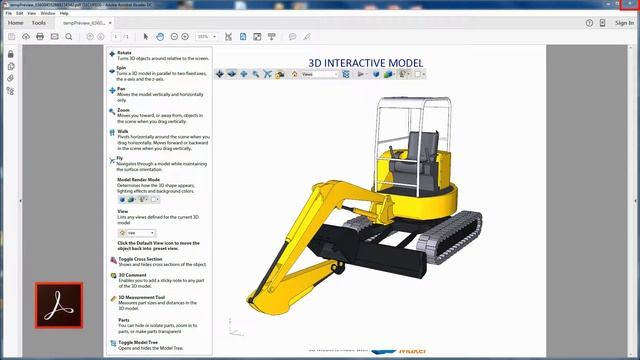
Task: Select the 3D Zoom tool in model toolbar
Action: pos(256,74)
